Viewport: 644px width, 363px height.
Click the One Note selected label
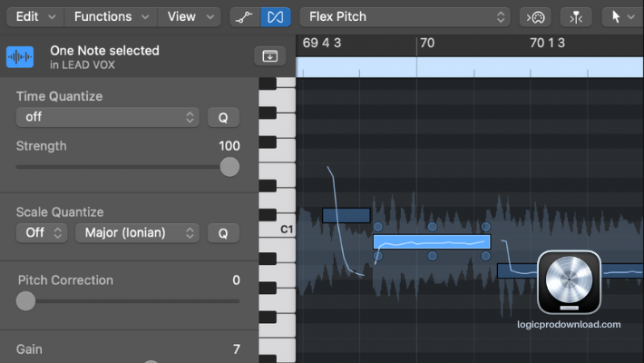pos(104,51)
